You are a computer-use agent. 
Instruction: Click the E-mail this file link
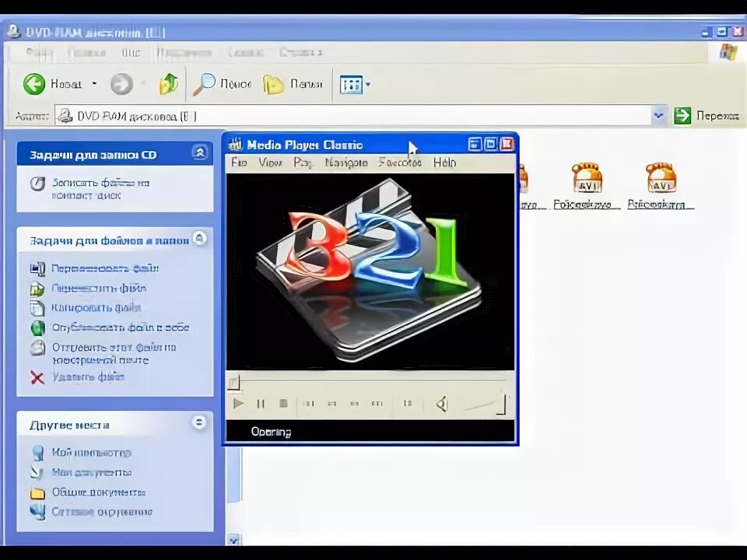(x=114, y=353)
